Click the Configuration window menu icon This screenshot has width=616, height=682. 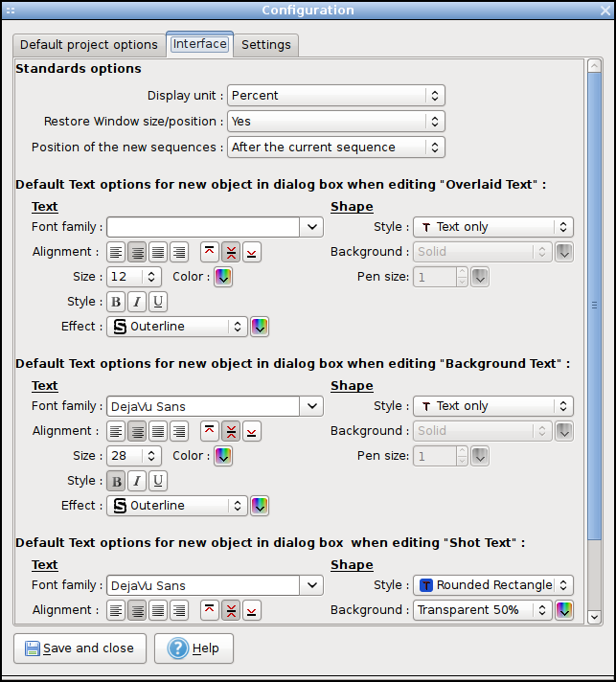pos(11,11)
